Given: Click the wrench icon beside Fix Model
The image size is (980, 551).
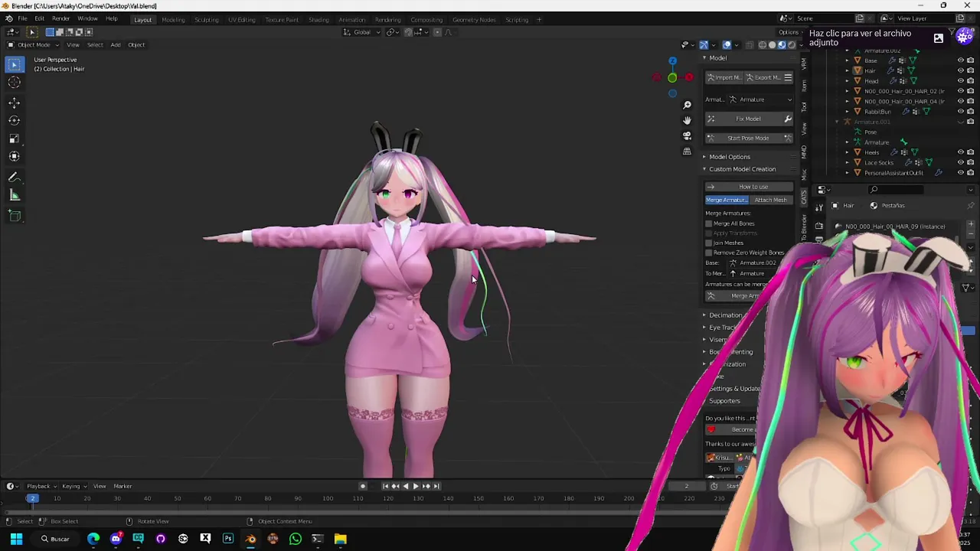Looking at the screenshot, I should [x=788, y=119].
